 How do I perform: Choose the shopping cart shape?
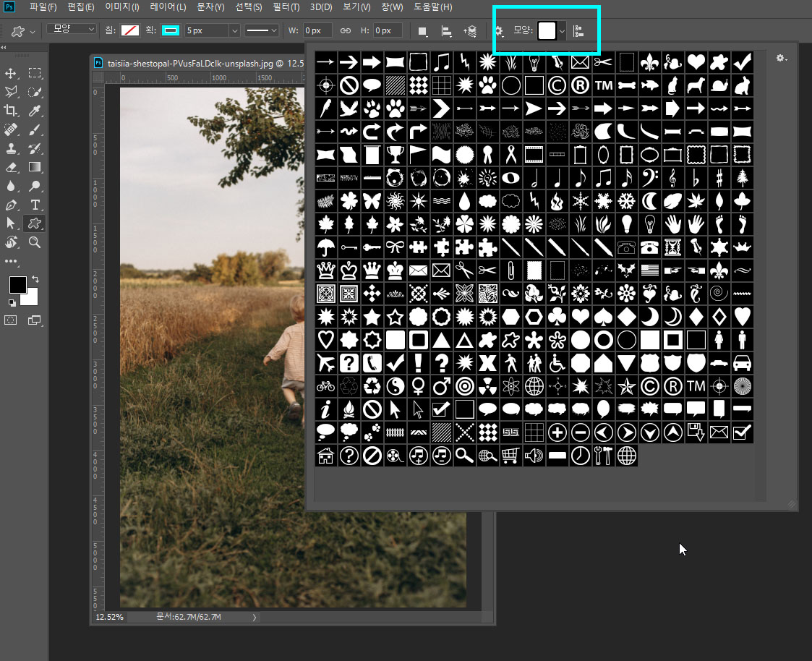pos(510,456)
